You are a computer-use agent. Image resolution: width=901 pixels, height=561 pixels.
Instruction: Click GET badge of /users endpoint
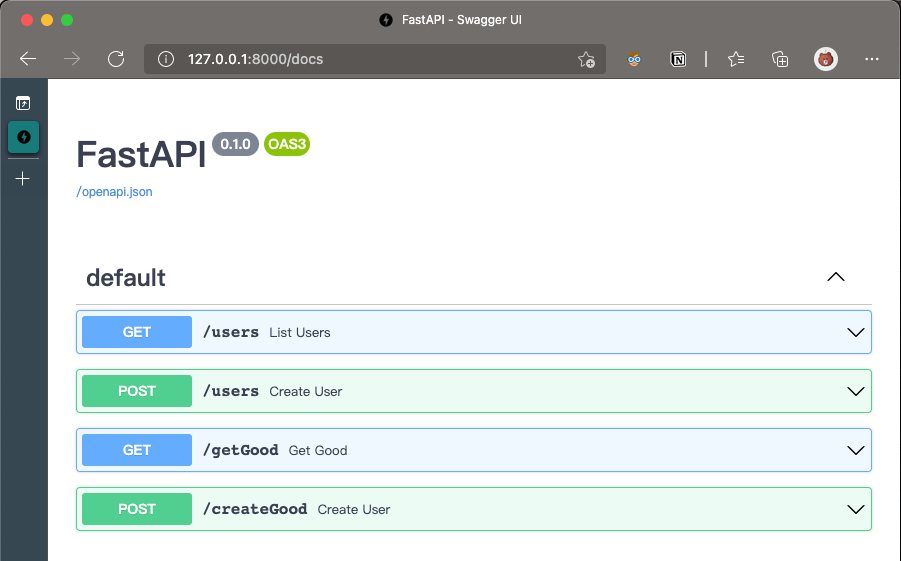click(x=137, y=332)
